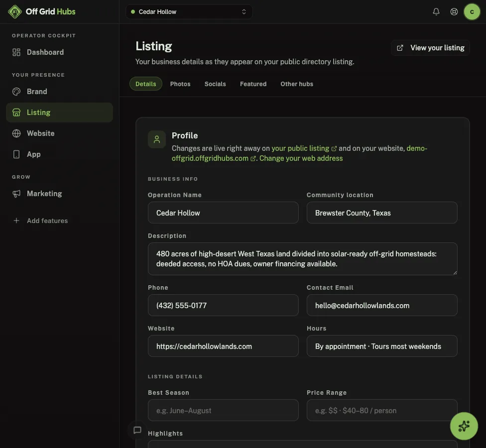Viewport: 486px width, 448px height.
Task: Focus the Website URL field
Action: click(223, 346)
